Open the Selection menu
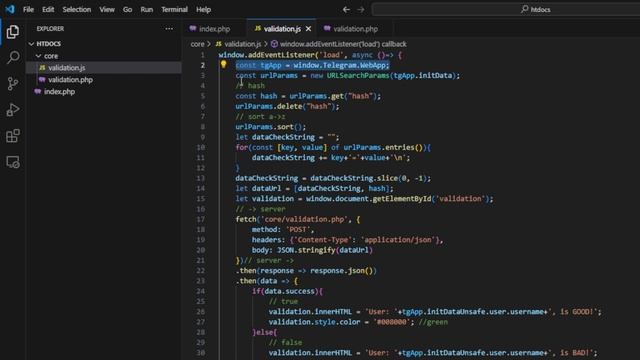The image size is (640, 360). tap(77, 9)
